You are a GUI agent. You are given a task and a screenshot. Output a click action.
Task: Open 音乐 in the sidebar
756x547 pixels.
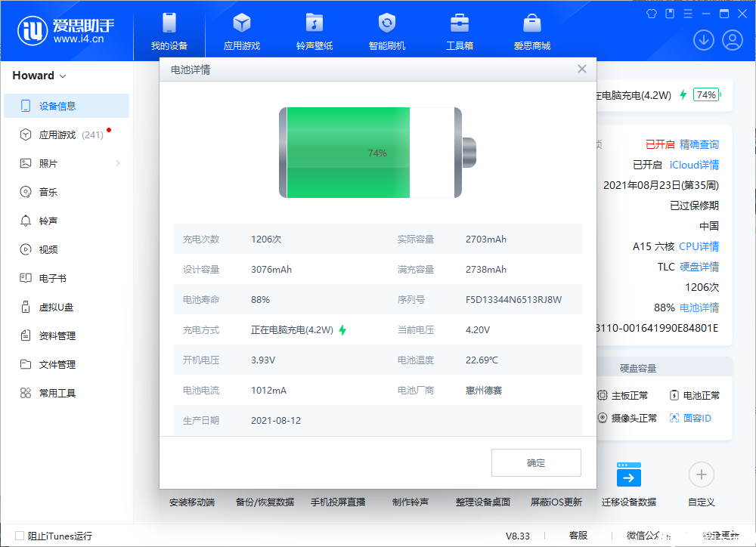click(x=67, y=193)
